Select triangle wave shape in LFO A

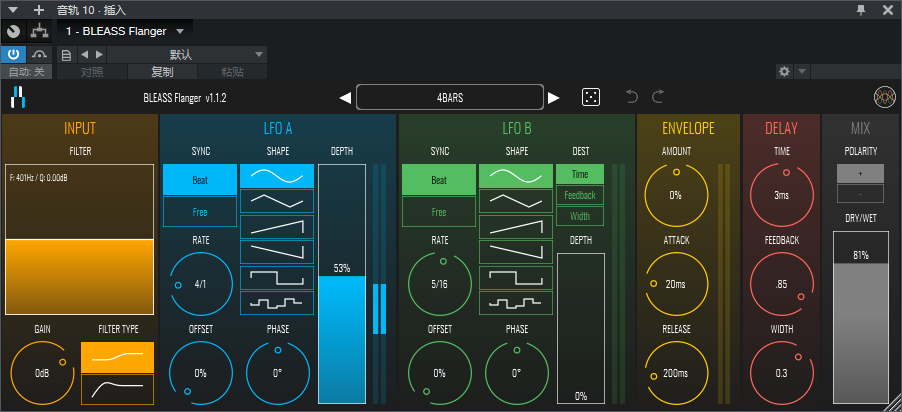[277, 201]
